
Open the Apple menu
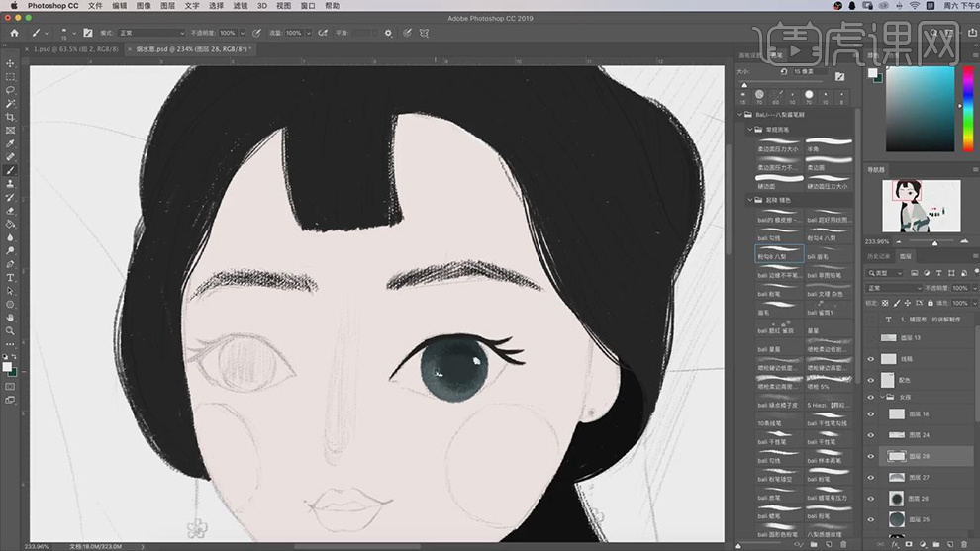click(14, 6)
